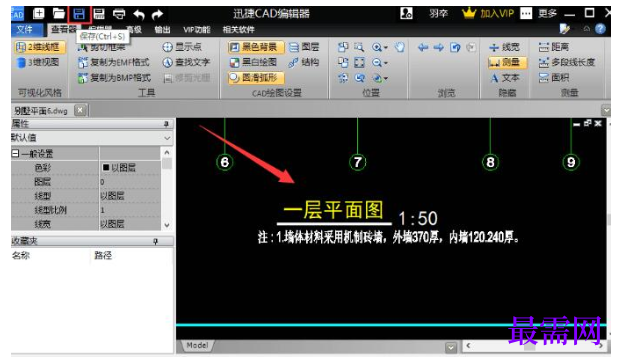Image resolution: width=620 pixels, height=362 pixels.
Task: Select 多段线长度 measure tool
Action: pos(567,62)
